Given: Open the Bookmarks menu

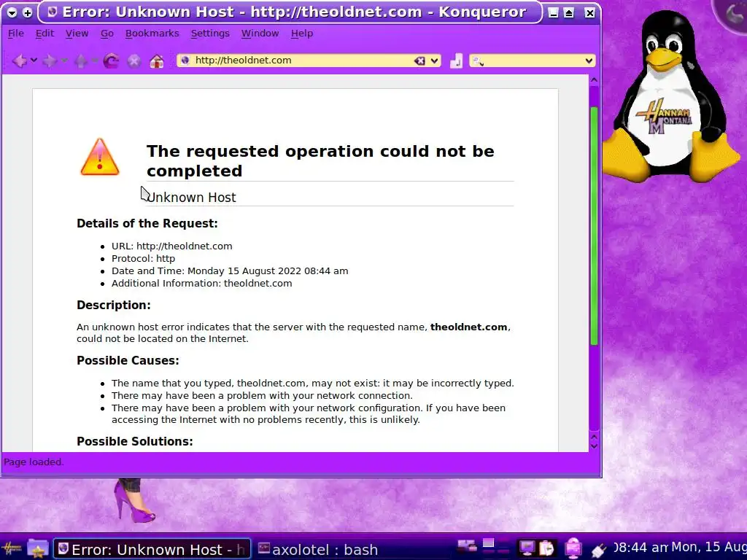Looking at the screenshot, I should (x=152, y=34).
